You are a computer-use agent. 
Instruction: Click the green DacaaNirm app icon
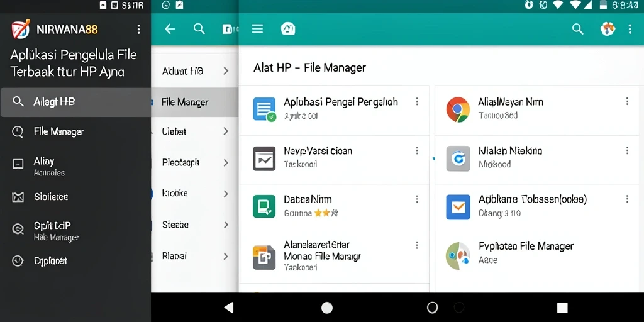click(x=264, y=206)
